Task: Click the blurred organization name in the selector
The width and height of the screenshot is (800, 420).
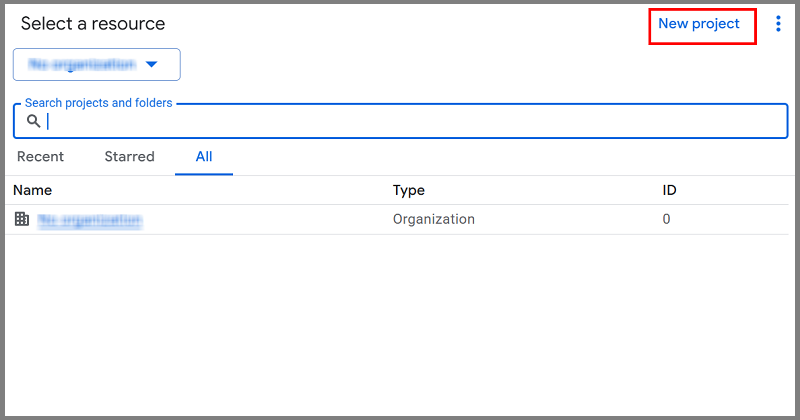Action: pos(82,64)
